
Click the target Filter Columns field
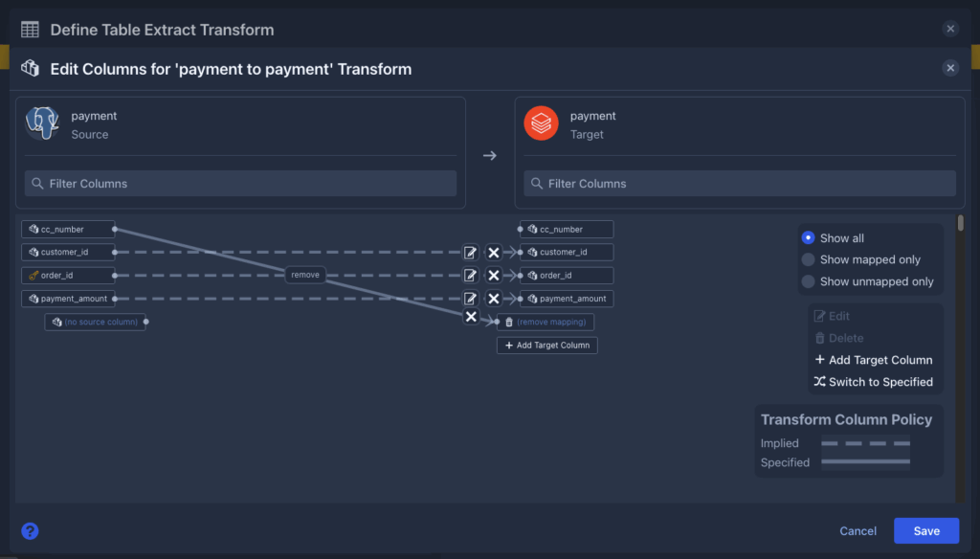pos(740,183)
